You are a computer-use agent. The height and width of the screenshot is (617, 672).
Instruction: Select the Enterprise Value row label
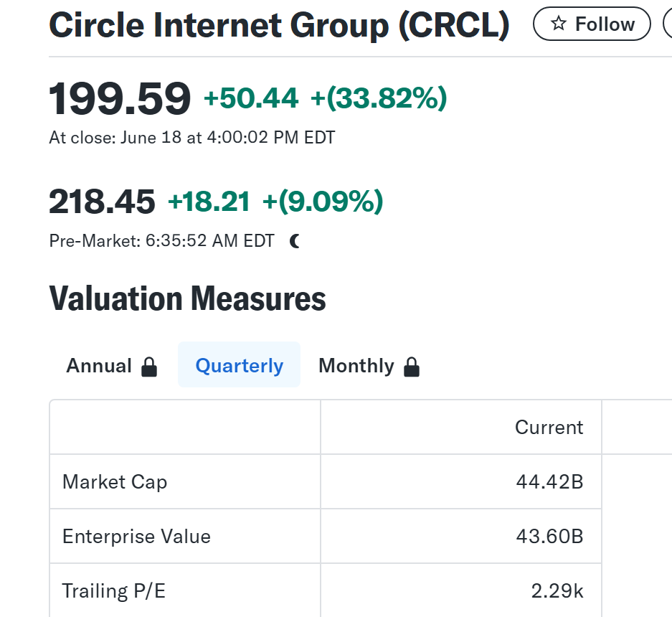click(x=136, y=536)
